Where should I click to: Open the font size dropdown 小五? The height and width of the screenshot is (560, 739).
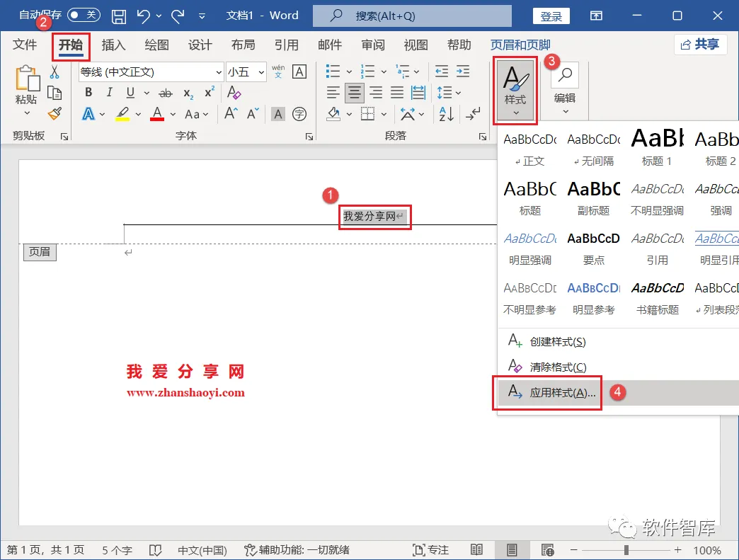pos(261,72)
